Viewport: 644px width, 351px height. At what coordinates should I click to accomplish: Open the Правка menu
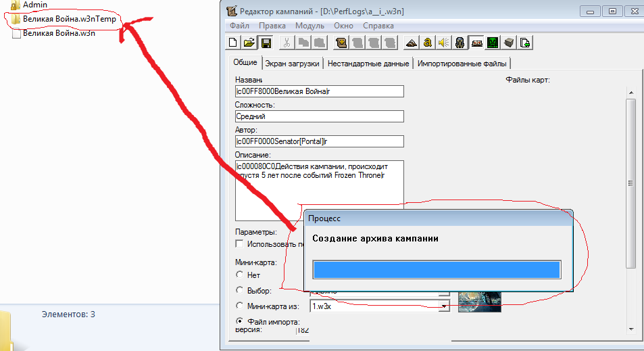pyautogui.click(x=272, y=26)
